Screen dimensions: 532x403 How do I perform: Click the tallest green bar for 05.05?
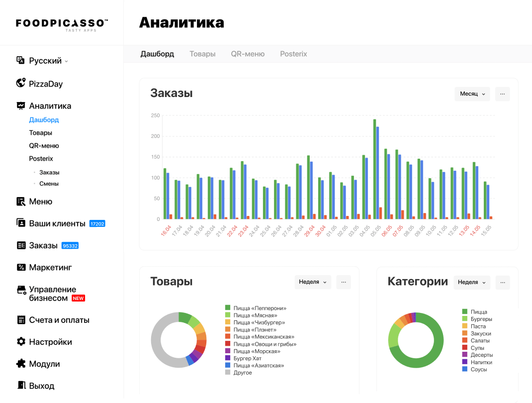[374, 169]
